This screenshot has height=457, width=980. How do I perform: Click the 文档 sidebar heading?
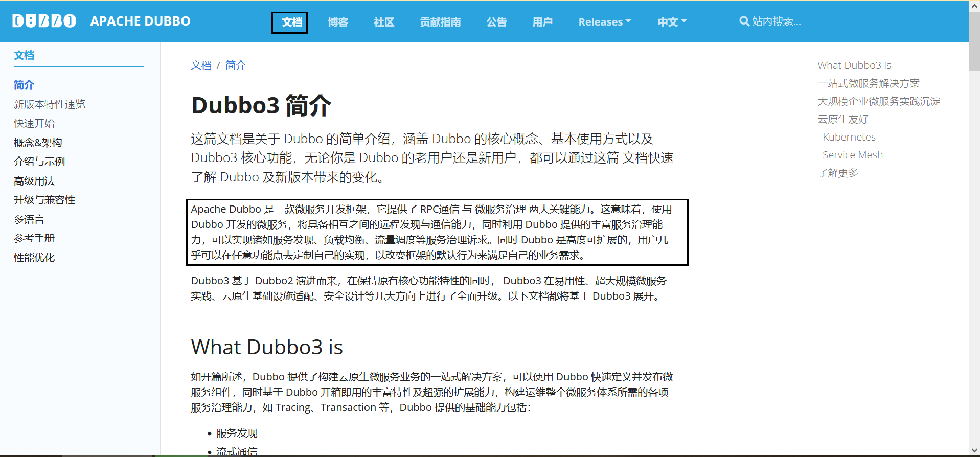click(24, 55)
